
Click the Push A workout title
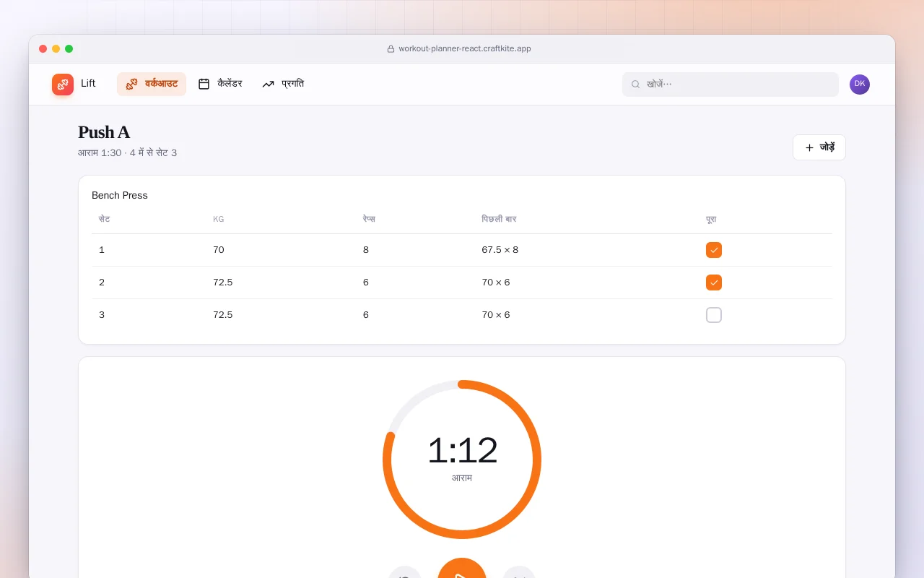pyautogui.click(x=104, y=132)
